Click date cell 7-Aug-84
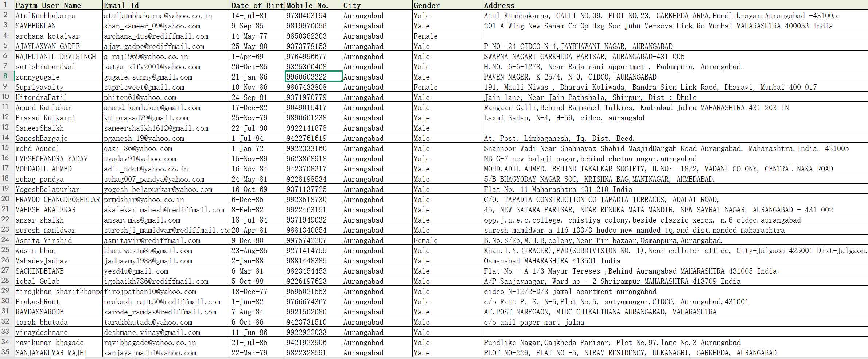The width and height of the screenshot is (868, 359). pyautogui.click(x=257, y=312)
